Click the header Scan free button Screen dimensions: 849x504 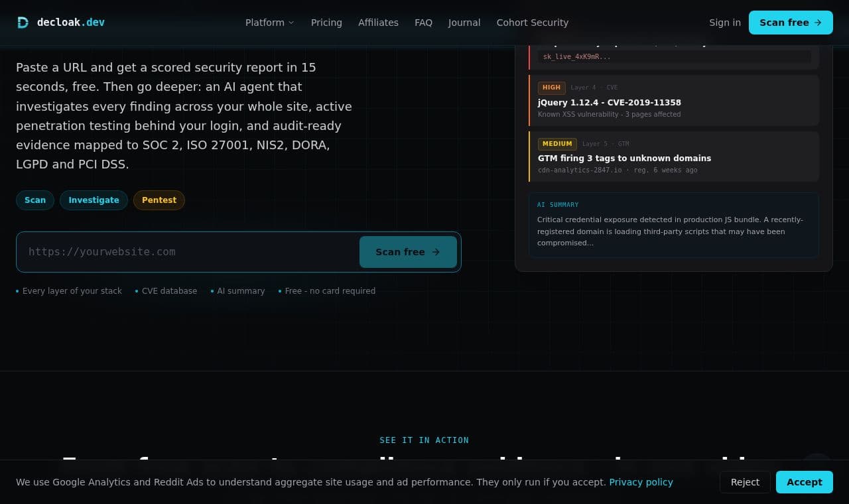pos(791,23)
